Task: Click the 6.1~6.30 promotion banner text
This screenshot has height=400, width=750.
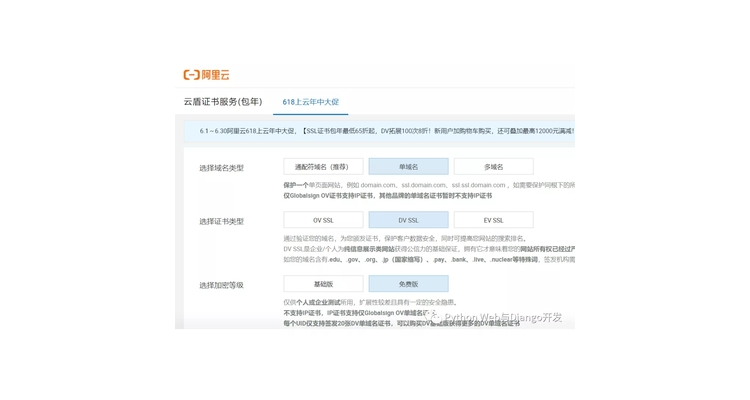Action: click(x=386, y=131)
